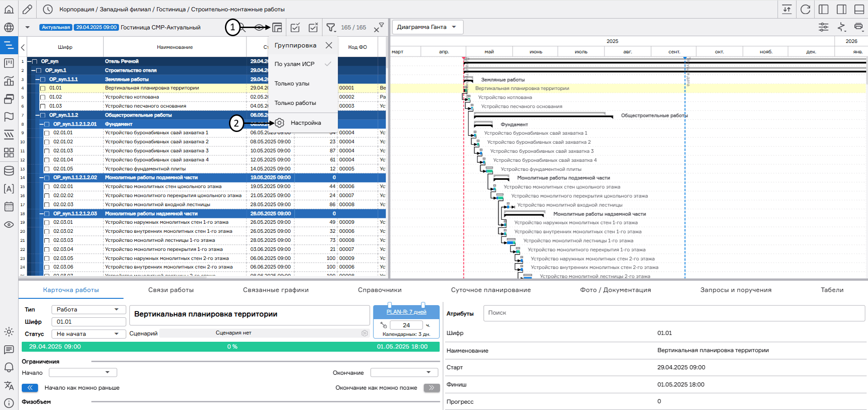
Task: Click the globe icon in left sidebar
Action: pos(9,28)
